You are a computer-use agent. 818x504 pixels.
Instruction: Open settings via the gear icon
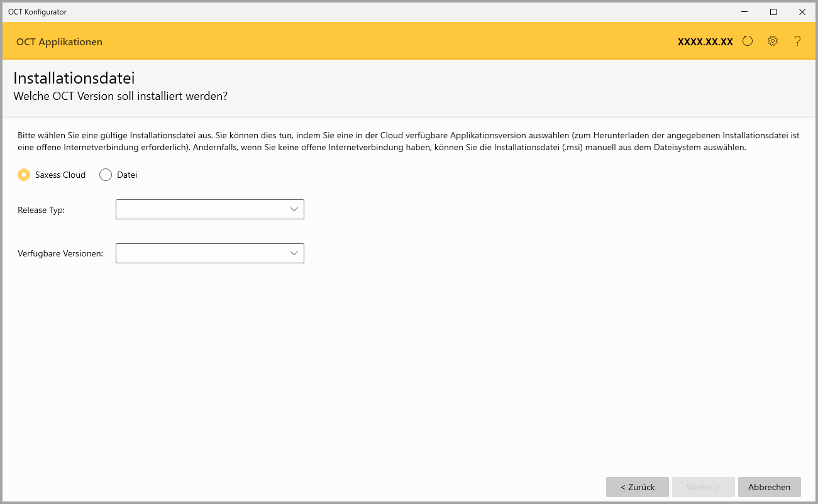[x=773, y=41]
